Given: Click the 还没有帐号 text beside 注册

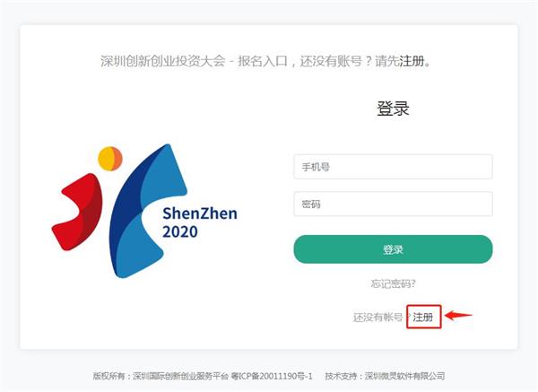Looking at the screenshot, I should coord(377,318).
